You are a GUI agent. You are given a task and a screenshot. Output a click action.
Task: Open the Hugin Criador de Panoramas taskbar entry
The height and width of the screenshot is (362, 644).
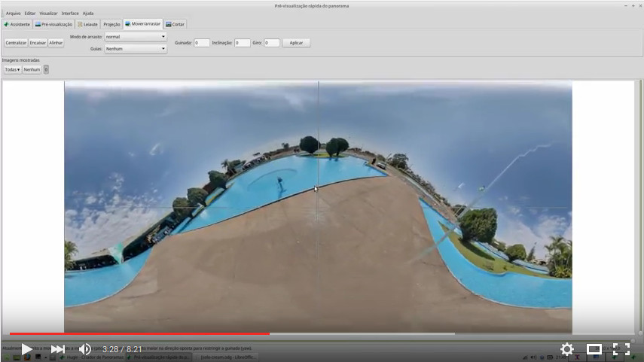pos(91,357)
